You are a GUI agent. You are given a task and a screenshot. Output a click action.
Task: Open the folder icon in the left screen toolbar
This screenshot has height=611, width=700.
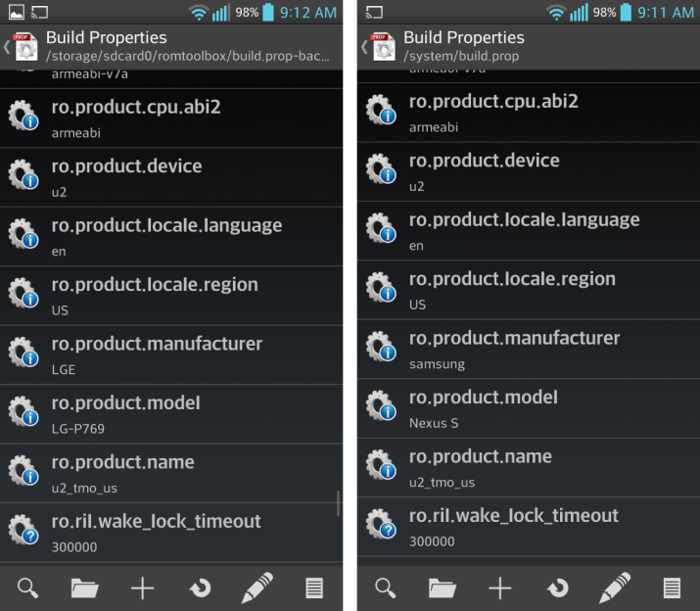pos(85,587)
